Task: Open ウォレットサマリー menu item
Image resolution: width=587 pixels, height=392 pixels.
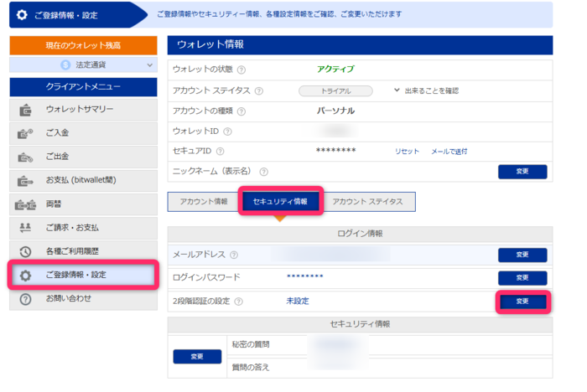Action: pyautogui.click(x=83, y=110)
